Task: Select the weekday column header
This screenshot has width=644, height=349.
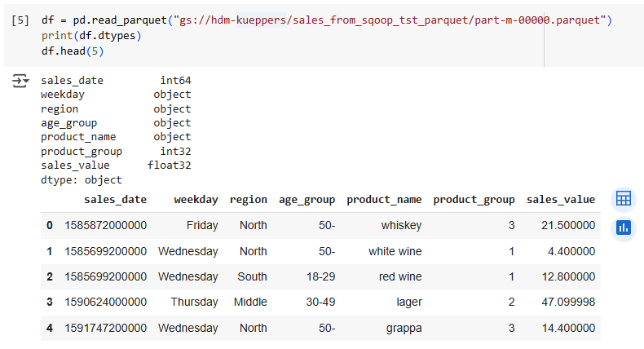Action: [x=196, y=199]
